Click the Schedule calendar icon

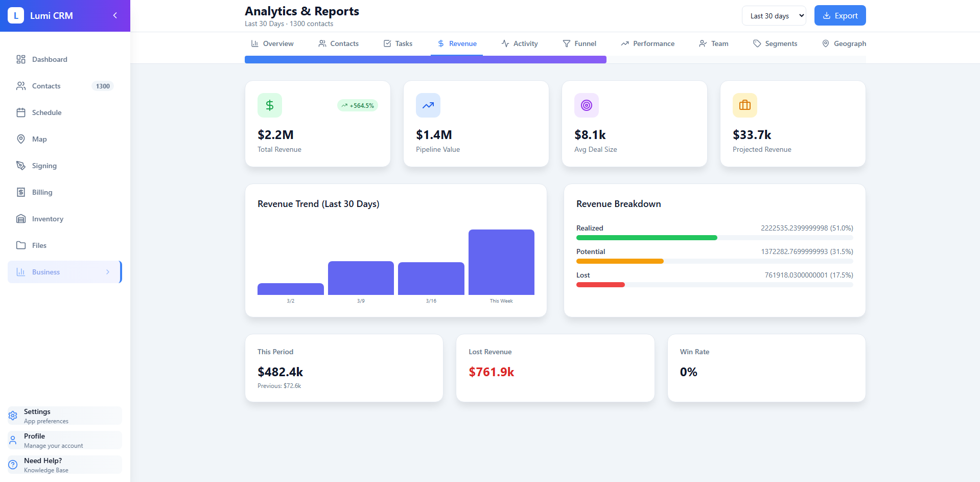pos(21,112)
